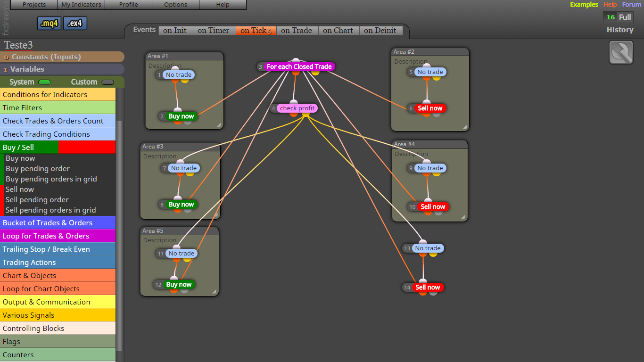
Task: Expand Conditions for Indicators category
Action: tap(58, 95)
